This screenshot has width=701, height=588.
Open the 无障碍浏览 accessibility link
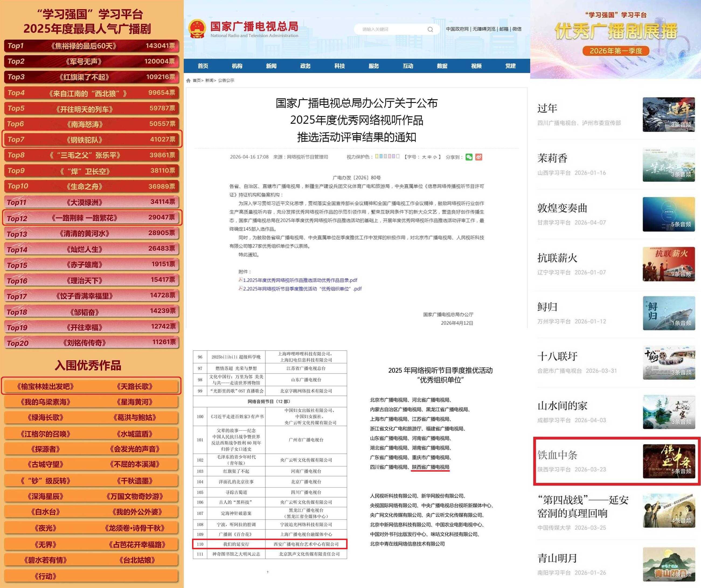pos(484,29)
